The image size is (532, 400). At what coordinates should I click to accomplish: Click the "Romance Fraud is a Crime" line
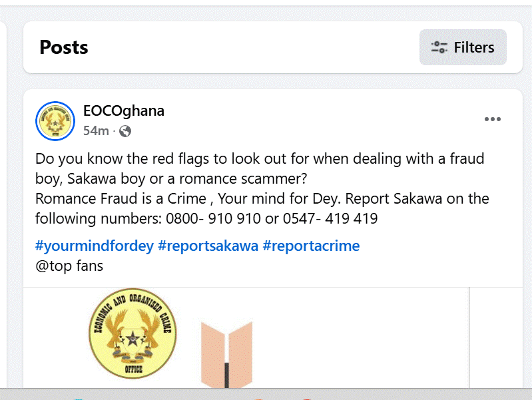point(123,198)
